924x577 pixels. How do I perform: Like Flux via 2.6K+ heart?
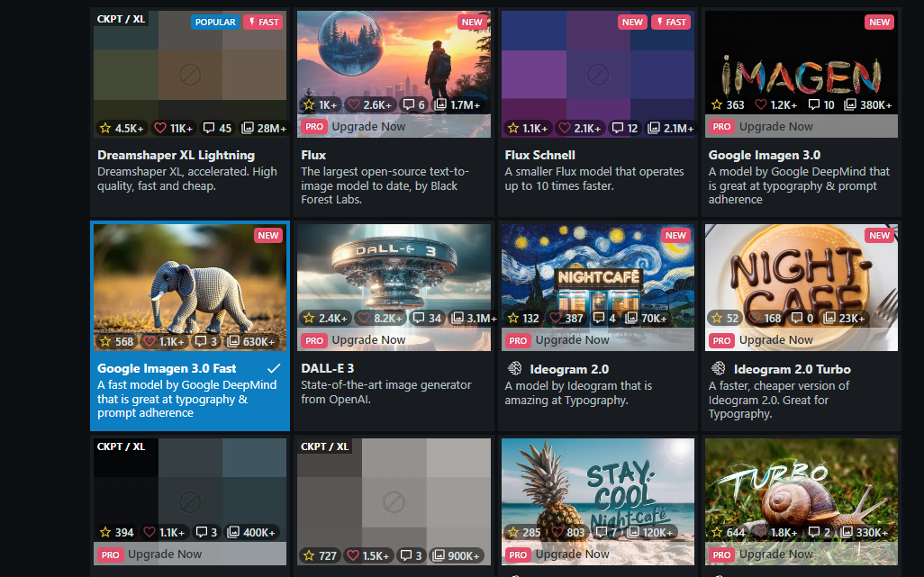[369, 104]
